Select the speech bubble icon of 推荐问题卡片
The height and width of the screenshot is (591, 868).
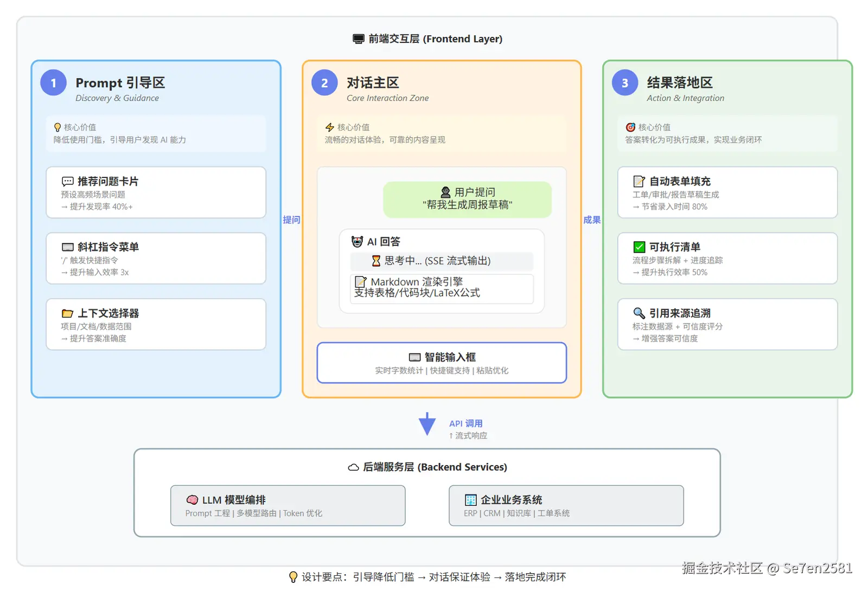point(68,182)
